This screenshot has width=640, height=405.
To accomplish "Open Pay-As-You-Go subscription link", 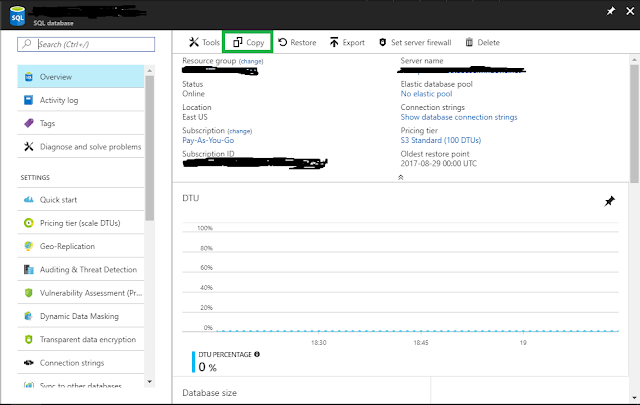I will (x=208, y=140).
